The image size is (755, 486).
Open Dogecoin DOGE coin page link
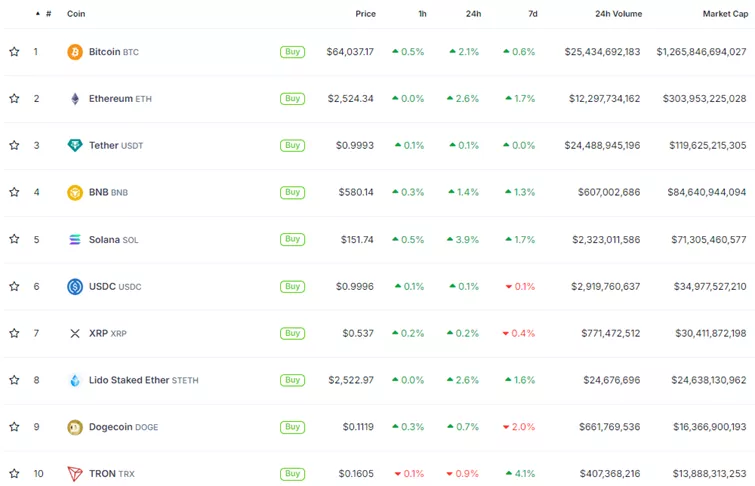(123, 427)
